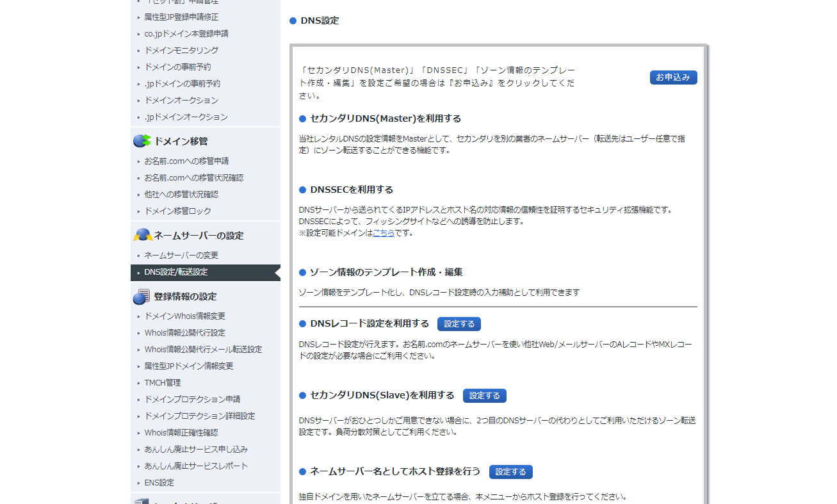Click 設定する next to DNSレコード設定を利用する
The width and height of the screenshot is (837, 504).
tap(459, 324)
